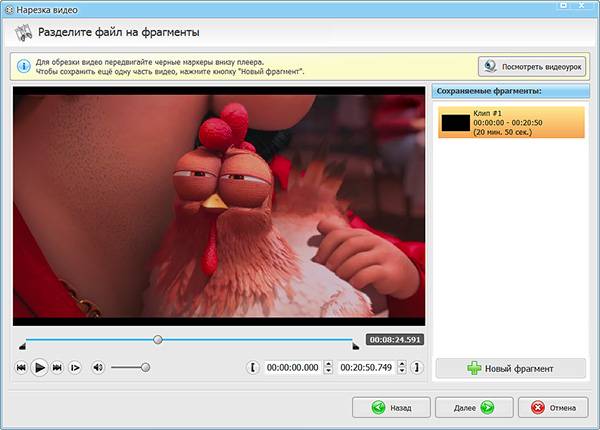Viewport: 600px width, 430px height.
Task: Increase start time with up arrow
Action: coord(328,364)
